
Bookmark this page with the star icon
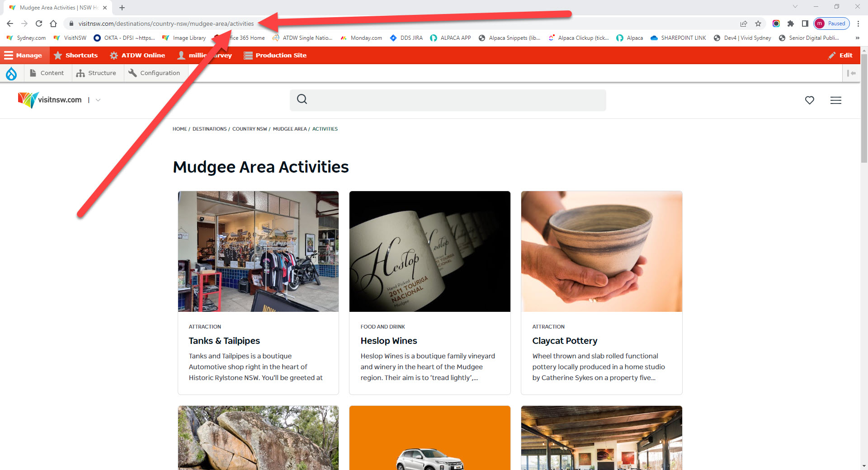pos(758,23)
